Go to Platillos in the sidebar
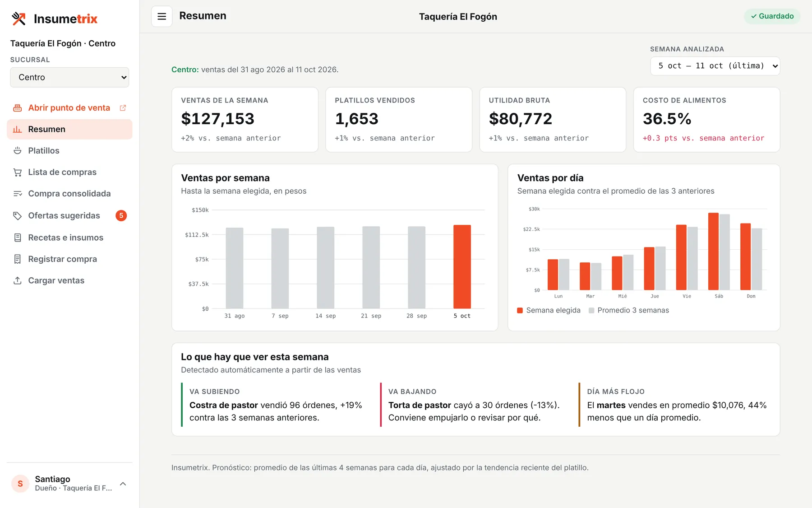Screen dimensions: 812x508 [x=69, y=150]
